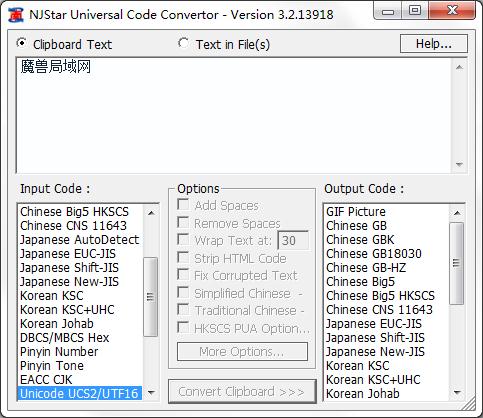Choose Chinese Big5 output code
Viewport: 483px width, 418px height.
pyautogui.click(x=387, y=282)
